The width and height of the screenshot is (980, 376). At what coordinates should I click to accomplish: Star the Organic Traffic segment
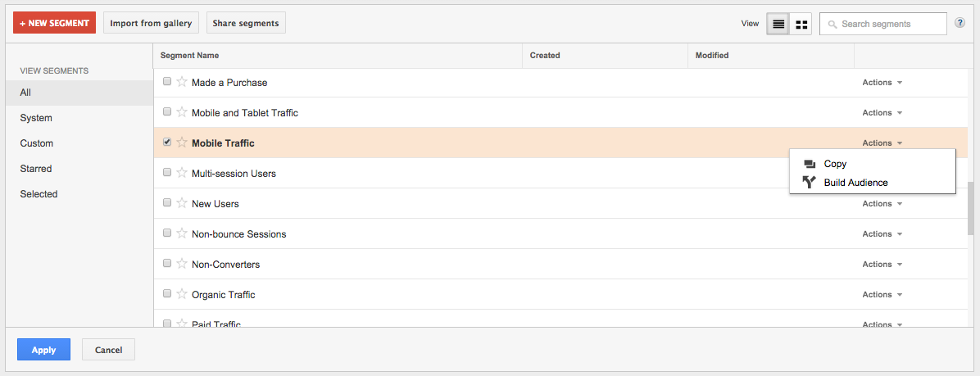[182, 294]
